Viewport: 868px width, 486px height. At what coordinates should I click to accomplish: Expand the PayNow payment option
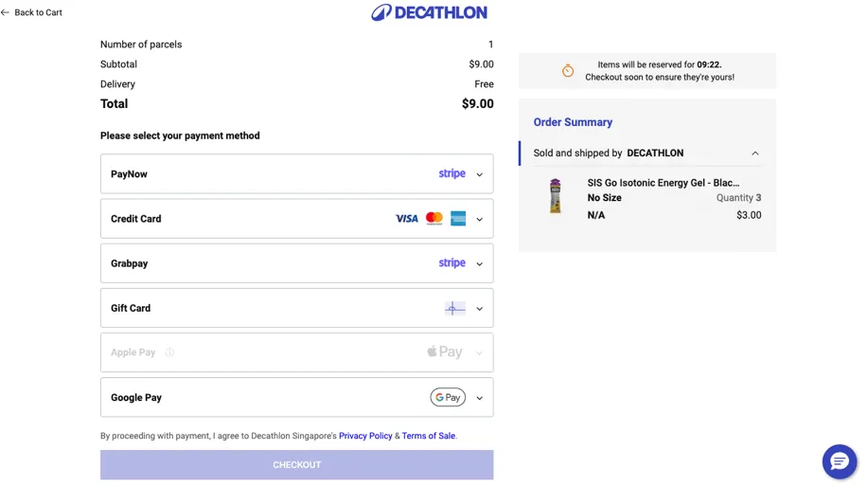coord(479,174)
